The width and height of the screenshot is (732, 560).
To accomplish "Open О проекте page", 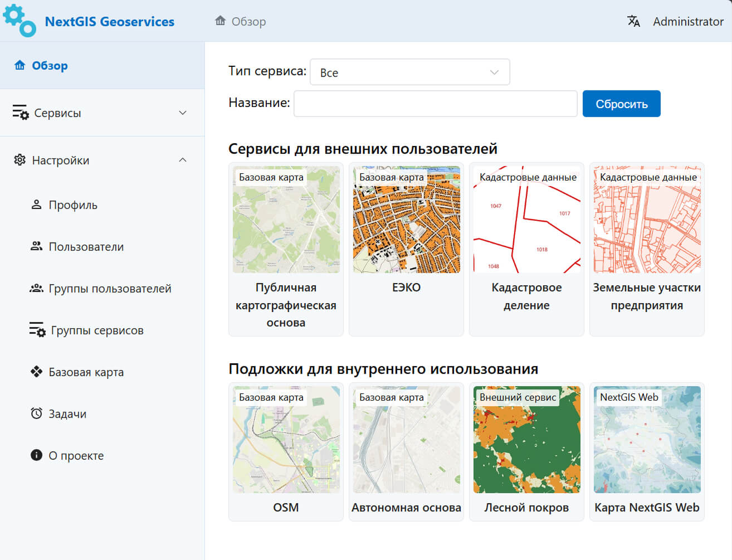I will coord(102,455).
